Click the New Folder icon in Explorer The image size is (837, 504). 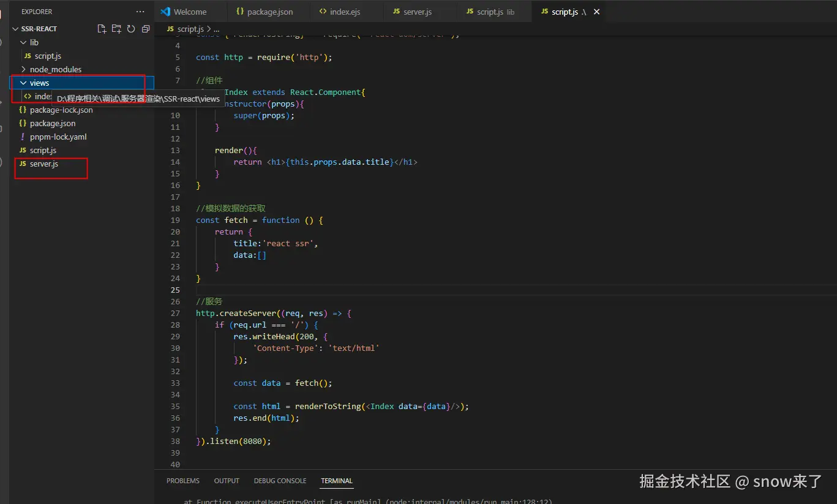116,29
